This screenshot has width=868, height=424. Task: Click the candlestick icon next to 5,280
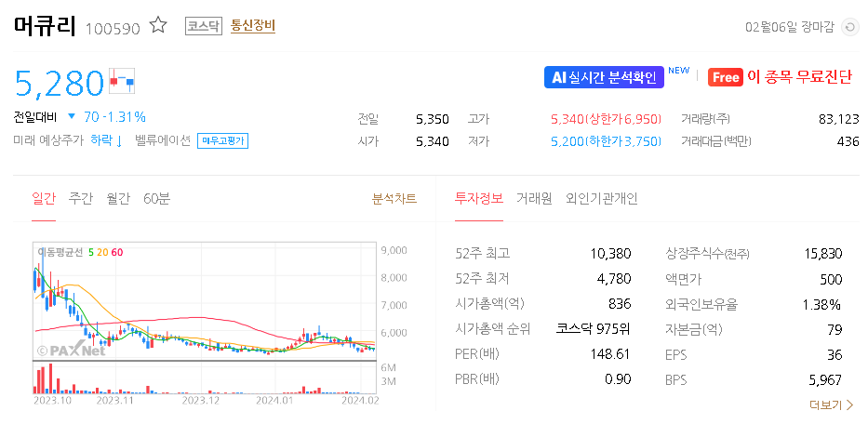tap(122, 81)
